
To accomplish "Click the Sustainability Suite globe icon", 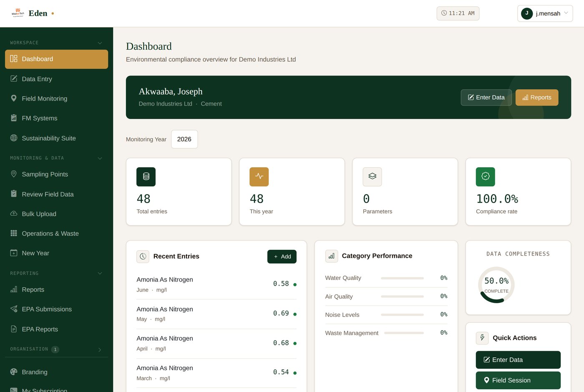I will pyautogui.click(x=14, y=138).
